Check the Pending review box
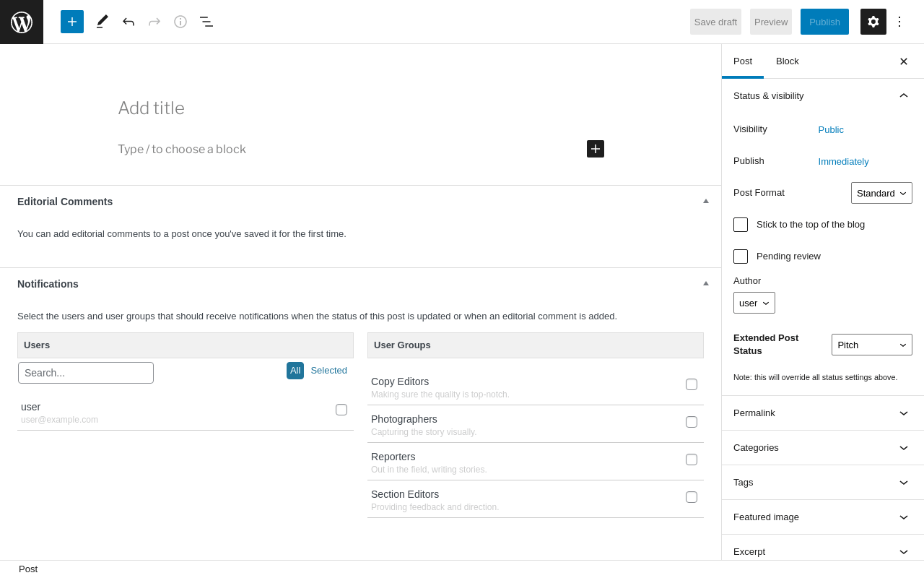 pos(741,256)
